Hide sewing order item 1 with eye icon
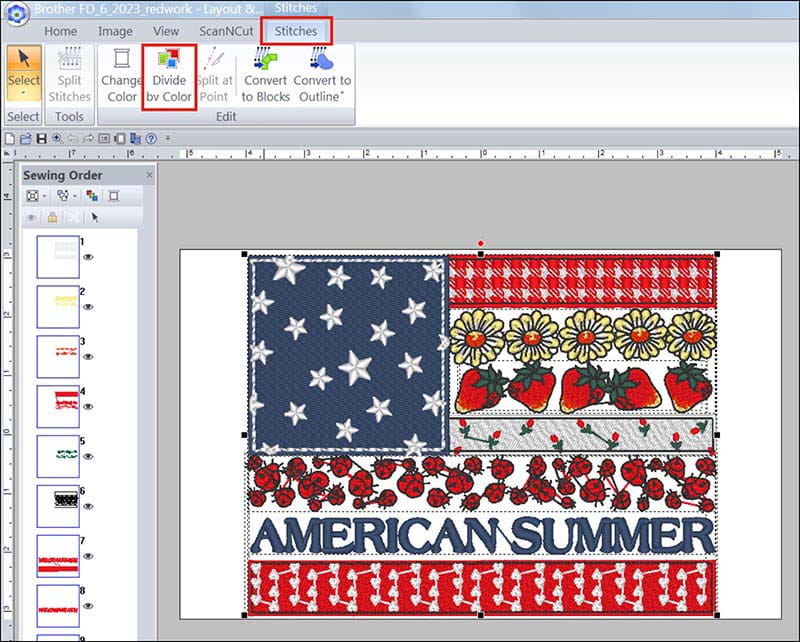800x642 pixels. 89,257
